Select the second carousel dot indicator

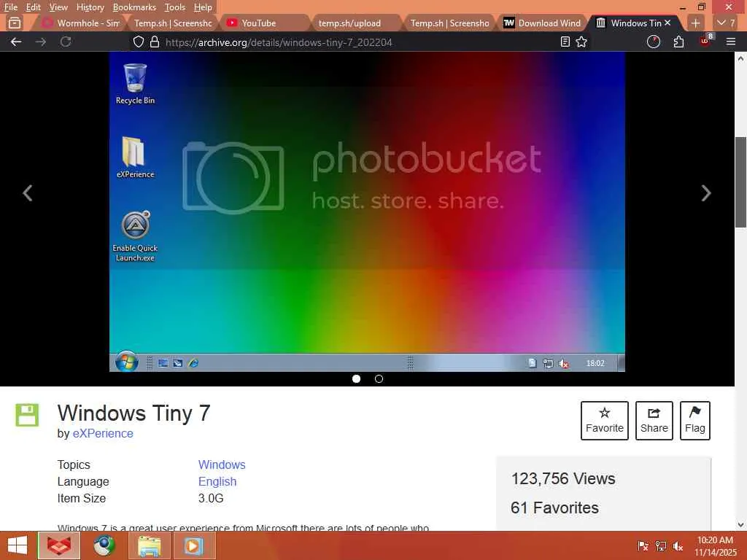coord(379,378)
